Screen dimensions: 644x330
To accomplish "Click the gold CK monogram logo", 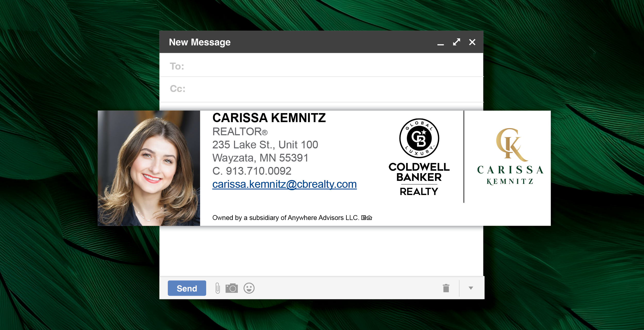I will (511, 144).
